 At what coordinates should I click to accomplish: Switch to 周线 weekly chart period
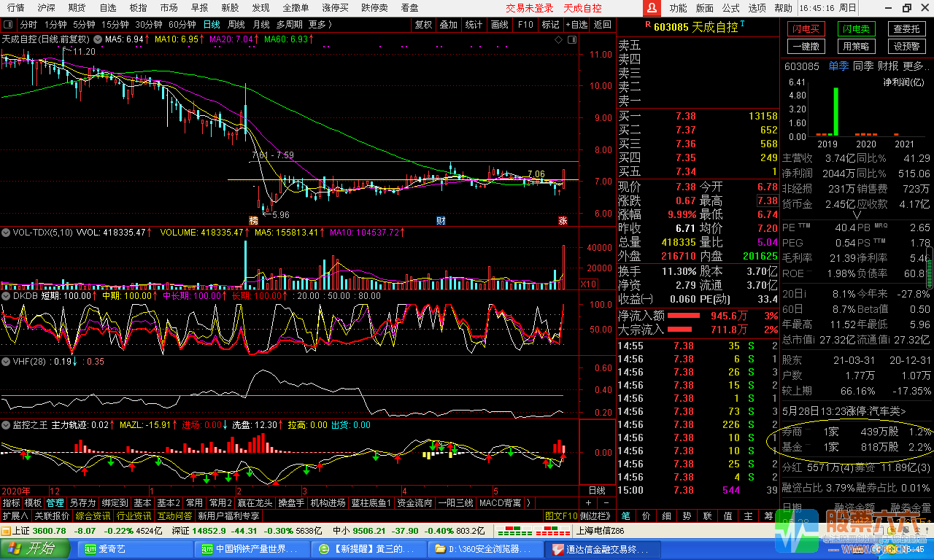click(236, 24)
